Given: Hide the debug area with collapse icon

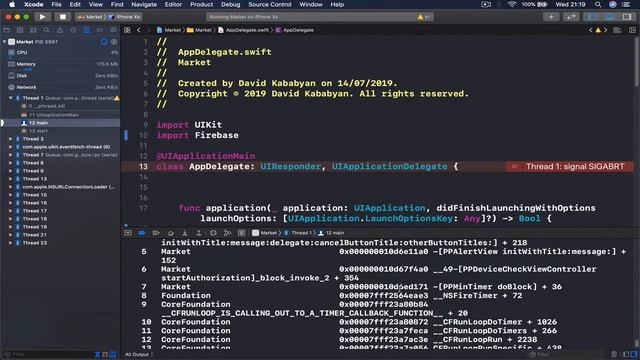Looking at the screenshot, I should [128, 233].
